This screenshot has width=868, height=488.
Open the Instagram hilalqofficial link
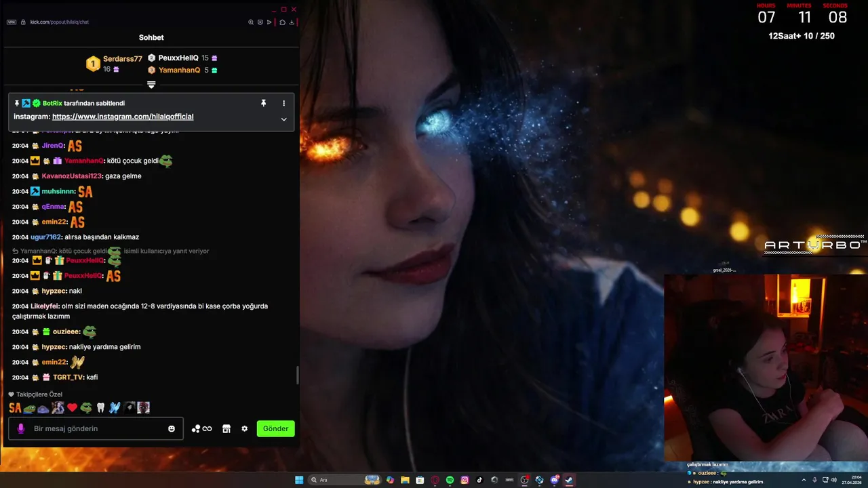(123, 117)
